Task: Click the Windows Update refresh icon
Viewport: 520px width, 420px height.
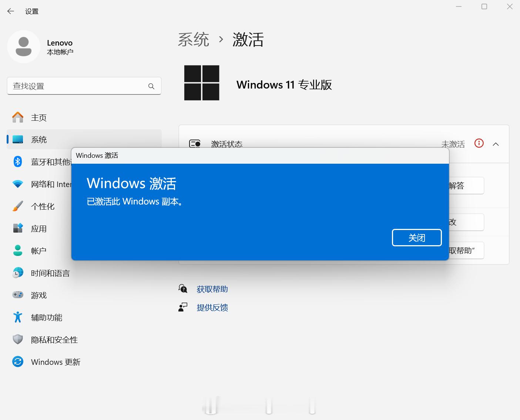Action: point(18,362)
